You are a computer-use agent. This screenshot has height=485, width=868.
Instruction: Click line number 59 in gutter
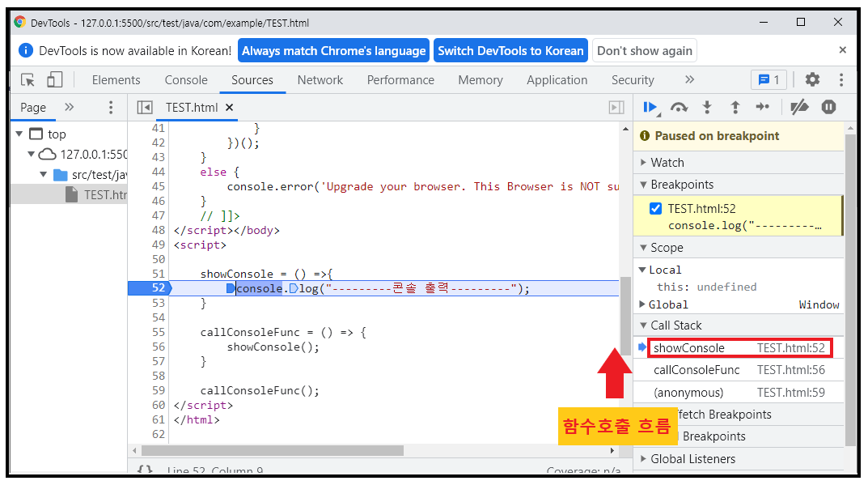pyautogui.click(x=159, y=391)
